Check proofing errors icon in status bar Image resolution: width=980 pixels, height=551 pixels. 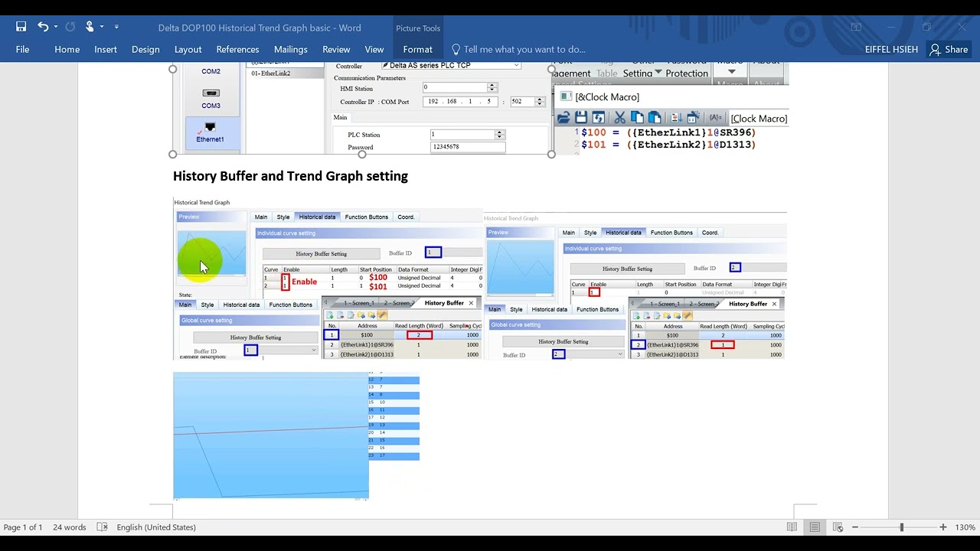102,527
